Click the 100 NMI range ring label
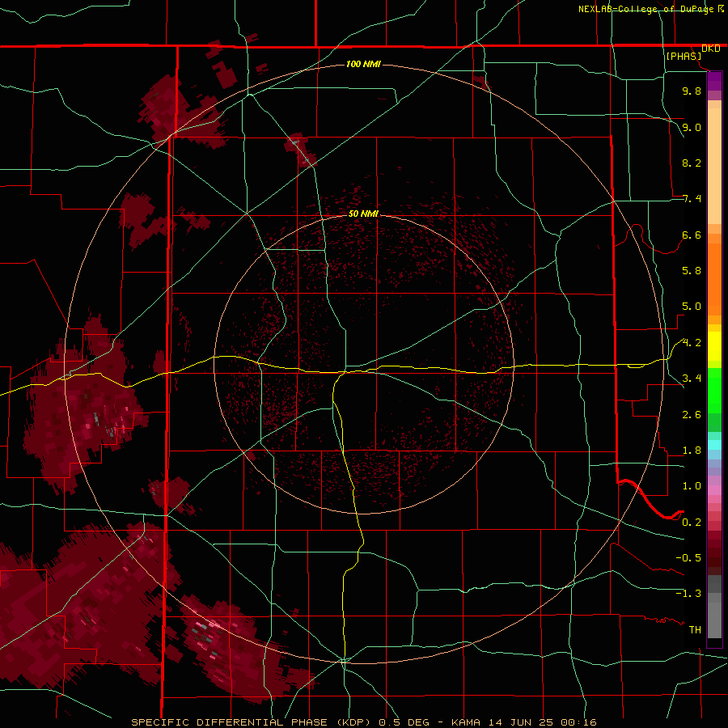Viewport: 728px width, 728px height. (x=363, y=64)
